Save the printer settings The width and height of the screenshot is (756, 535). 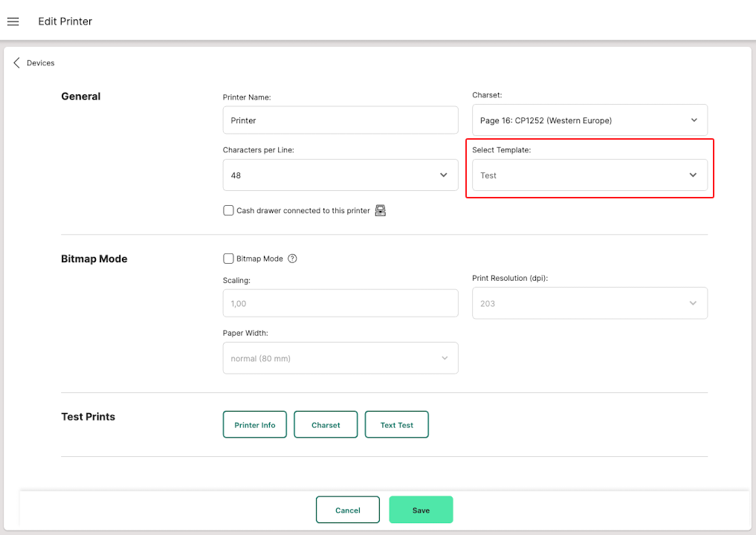click(421, 510)
